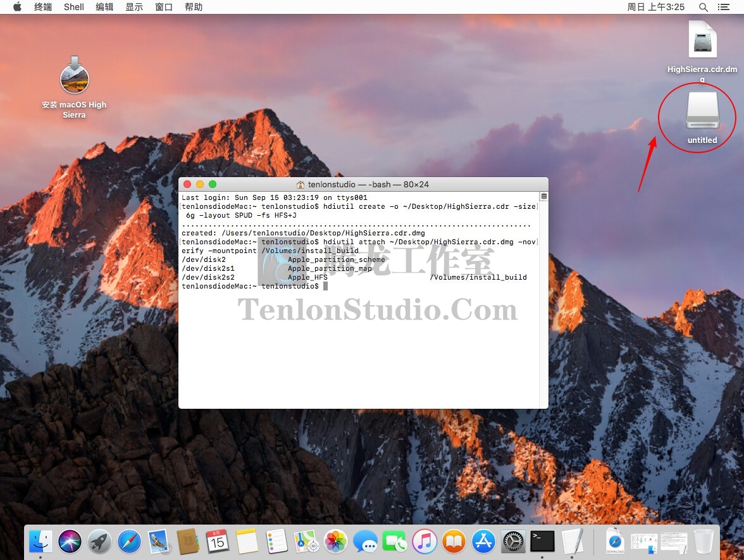
Task: Click the menu bar clock 周日 上午3:25
Action: (x=655, y=7)
